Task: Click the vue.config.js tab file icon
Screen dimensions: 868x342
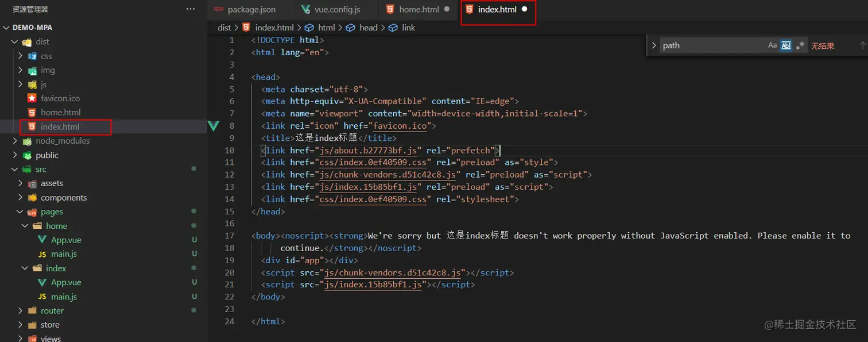Action: click(305, 10)
